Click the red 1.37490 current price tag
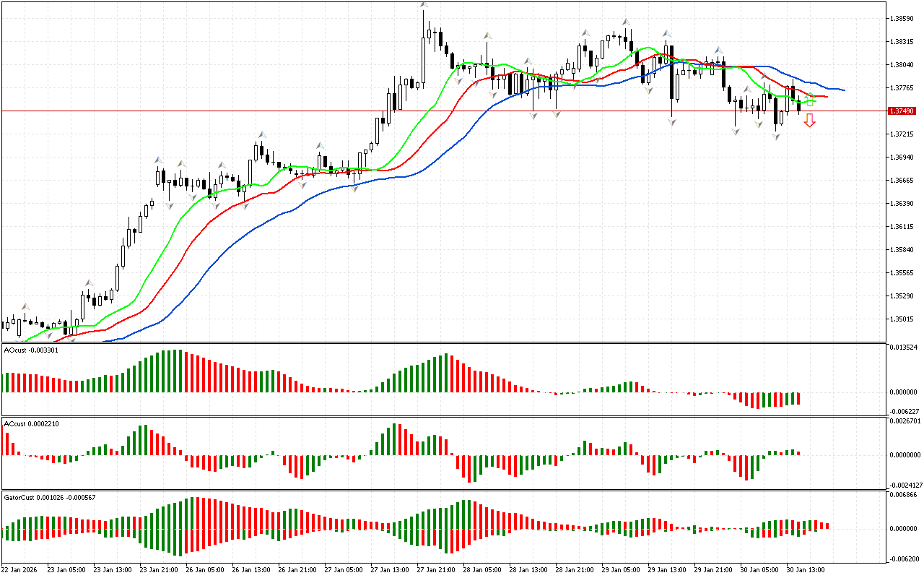This screenshot has height=578, width=924. (902, 111)
